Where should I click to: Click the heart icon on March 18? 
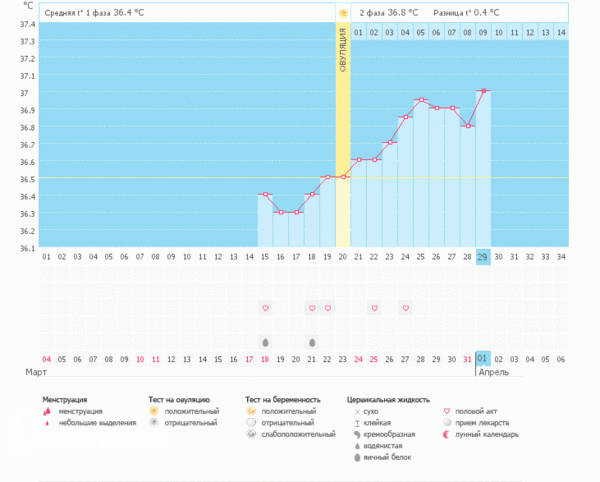tap(265, 308)
